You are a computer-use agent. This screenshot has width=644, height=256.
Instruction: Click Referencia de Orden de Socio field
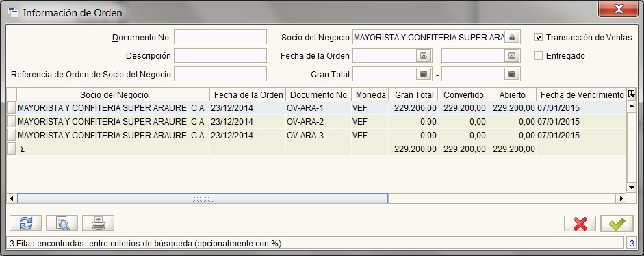[220, 74]
